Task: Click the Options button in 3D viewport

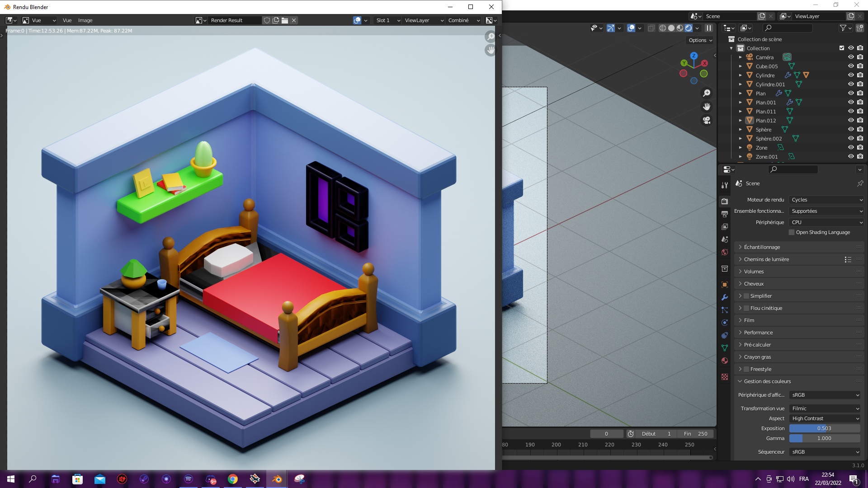Action: coord(700,40)
